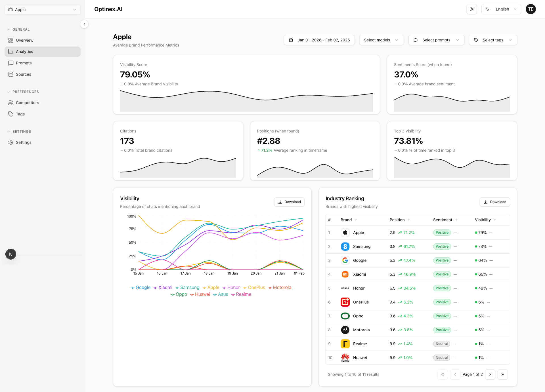
Task: Open Settings from the sidebar
Action: [23, 142]
